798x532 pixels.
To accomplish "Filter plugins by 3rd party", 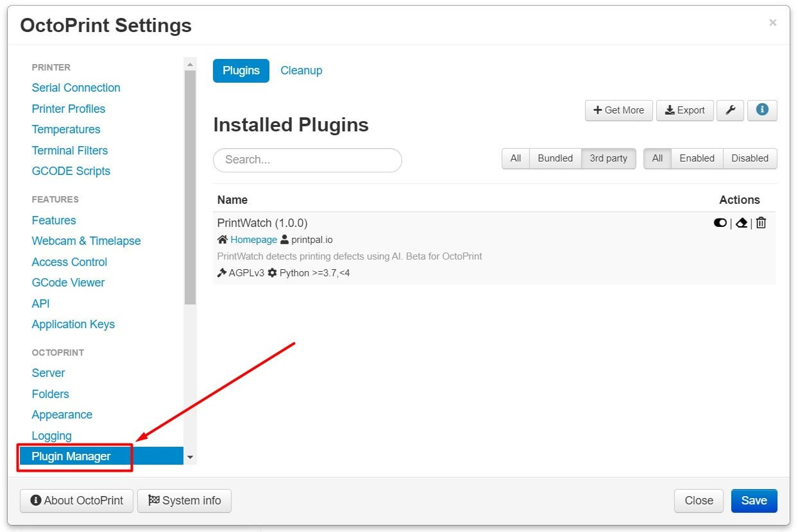I will 608,158.
